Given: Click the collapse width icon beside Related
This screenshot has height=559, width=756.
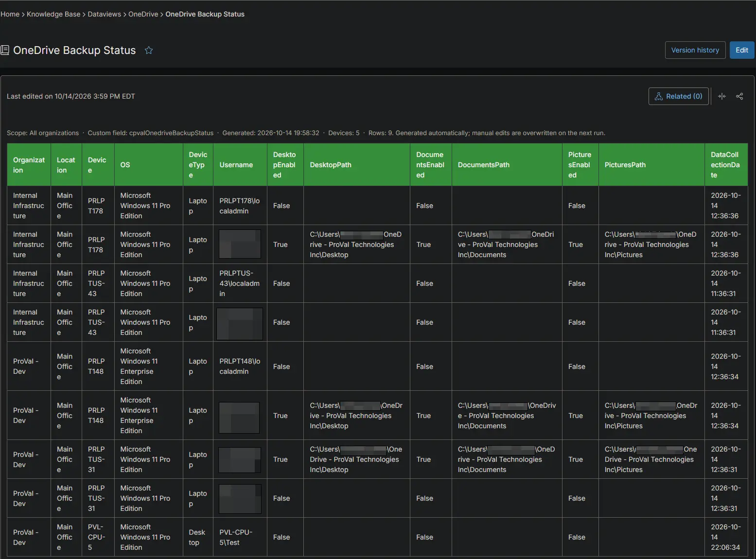Looking at the screenshot, I should [722, 96].
